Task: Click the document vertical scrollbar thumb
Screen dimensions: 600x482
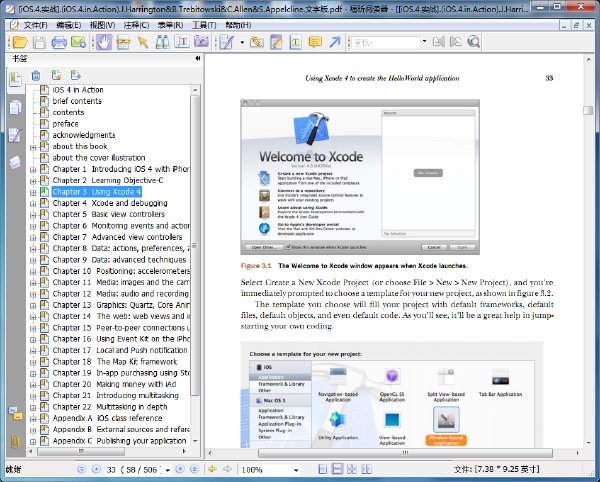Action: tap(588, 110)
